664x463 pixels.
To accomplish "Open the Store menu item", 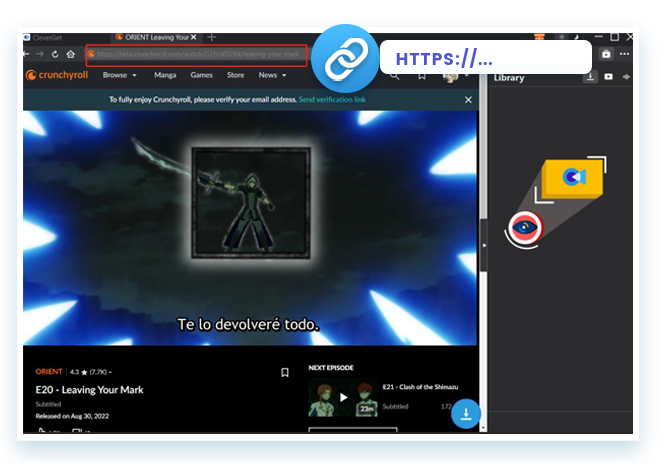I will pos(235,75).
